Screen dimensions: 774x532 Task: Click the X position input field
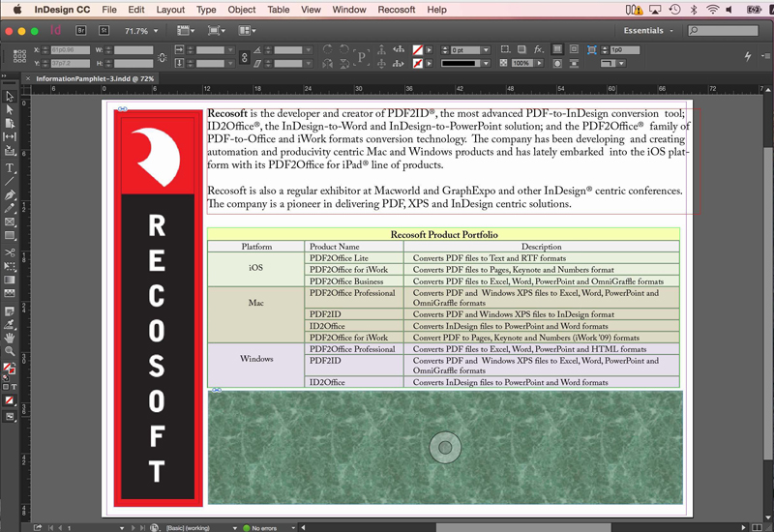(73, 49)
